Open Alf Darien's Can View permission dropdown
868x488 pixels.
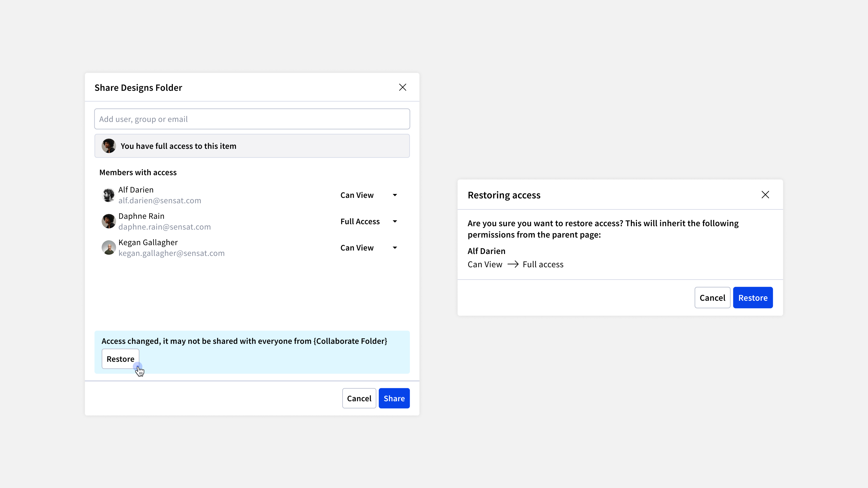tap(369, 195)
